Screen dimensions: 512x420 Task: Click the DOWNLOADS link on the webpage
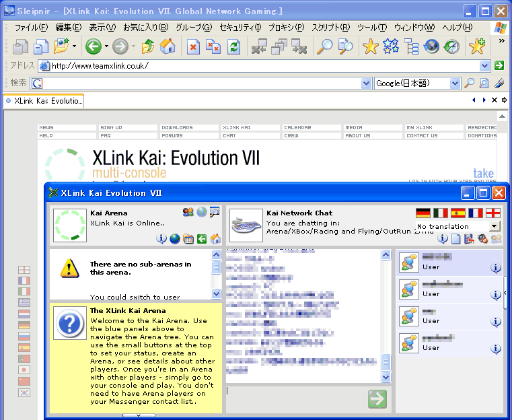(x=177, y=127)
